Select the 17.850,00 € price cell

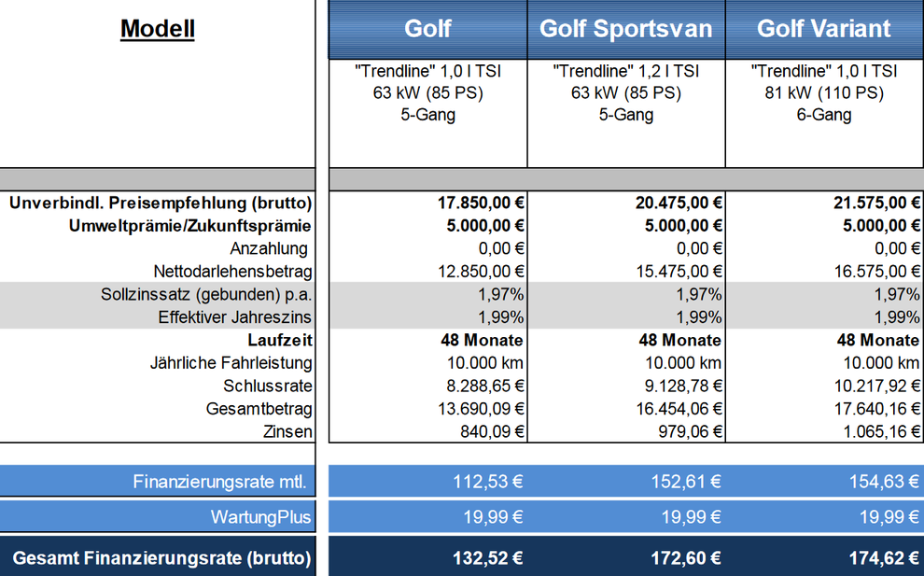tap(481, 203)
